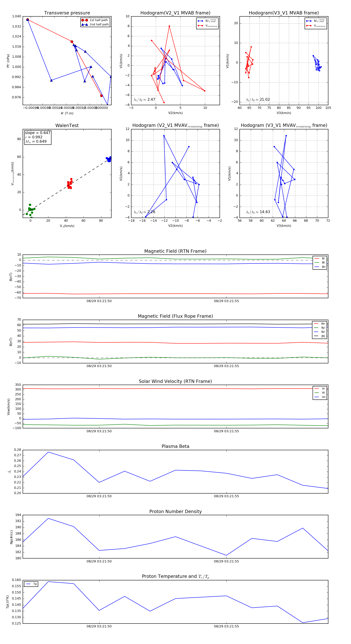This screenshot has width=351, height=644.
Task: Click the Hodogram (V2_V1 MVAV remaining frame) title
Action: click(x=175, y=125)
